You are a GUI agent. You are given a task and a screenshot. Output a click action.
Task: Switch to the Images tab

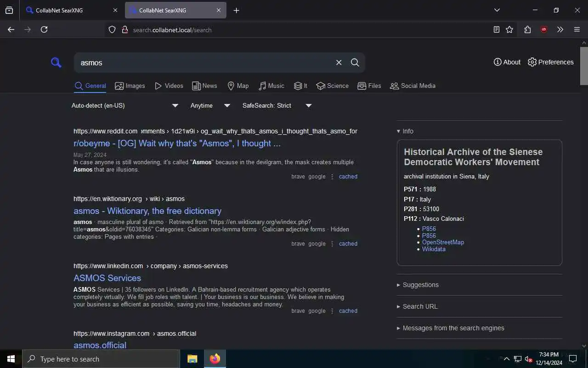[x=130, y=86]
